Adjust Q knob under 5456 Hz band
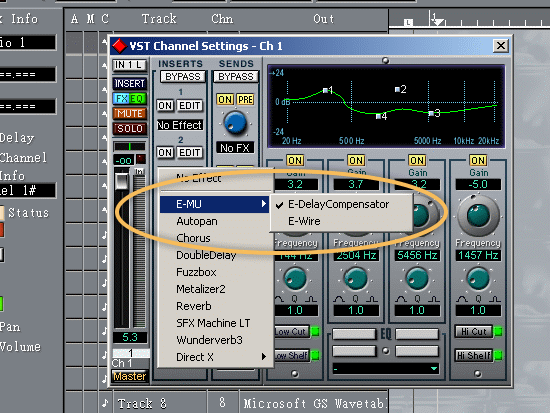This screenshot has width=550, height=413. [417, 279]
